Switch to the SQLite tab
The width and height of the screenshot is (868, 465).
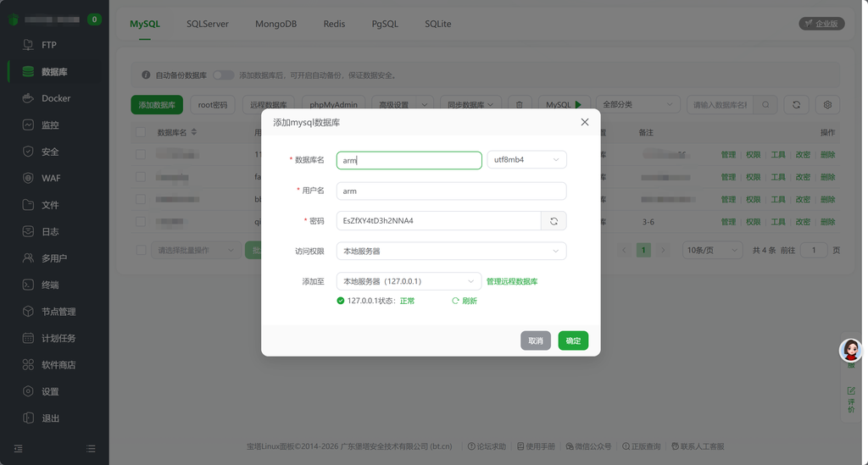point(438,24)
